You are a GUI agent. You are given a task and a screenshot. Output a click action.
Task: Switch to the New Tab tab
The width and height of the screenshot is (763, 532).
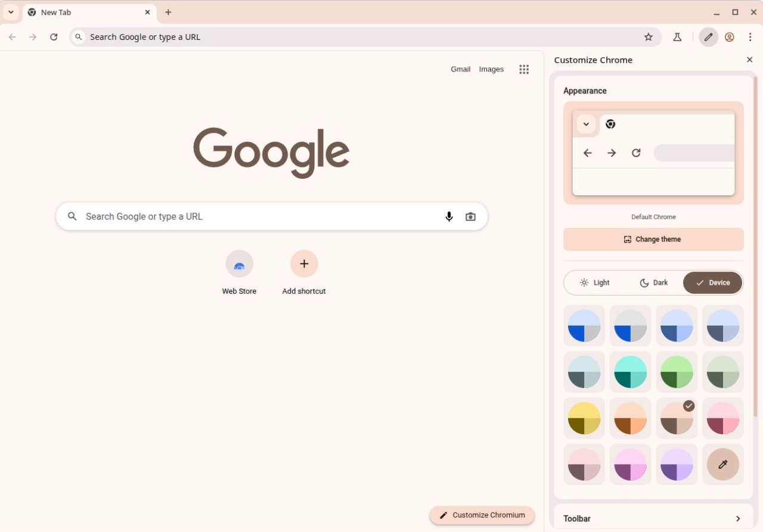89,13
